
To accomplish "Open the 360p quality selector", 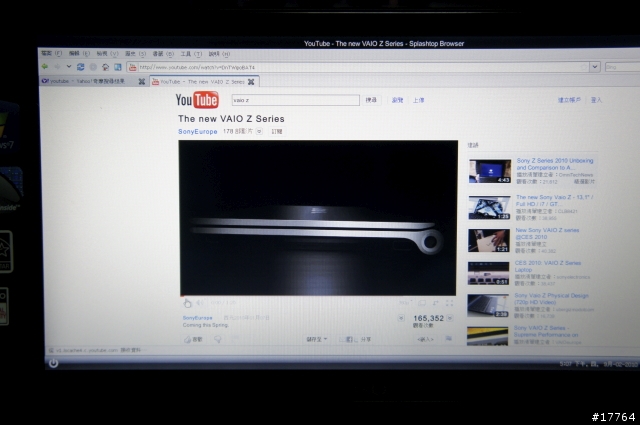I will tap(406, 303).
